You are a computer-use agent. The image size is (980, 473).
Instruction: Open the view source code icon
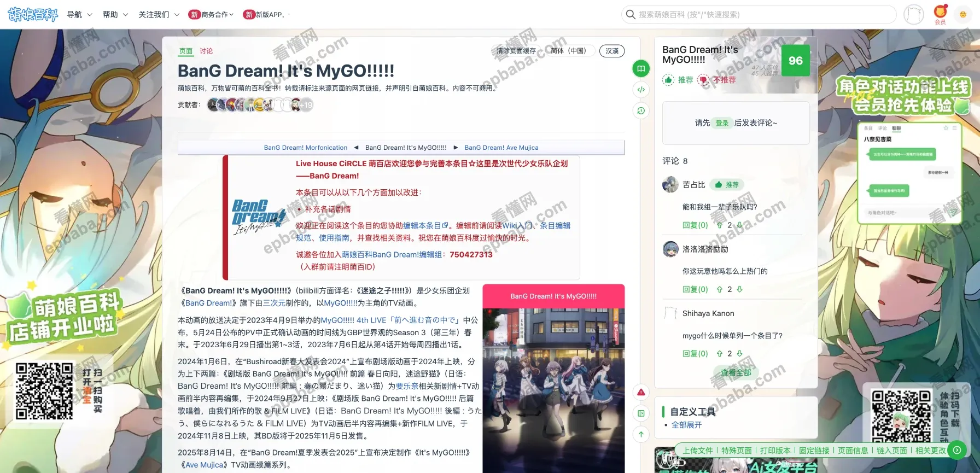tap(641, 90)
